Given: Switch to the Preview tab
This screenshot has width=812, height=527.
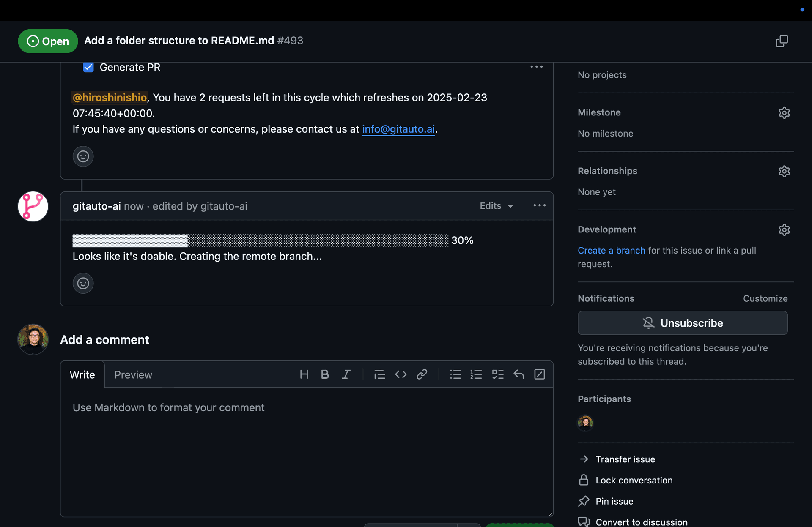Looking at the screenshot, I should 133,374.
